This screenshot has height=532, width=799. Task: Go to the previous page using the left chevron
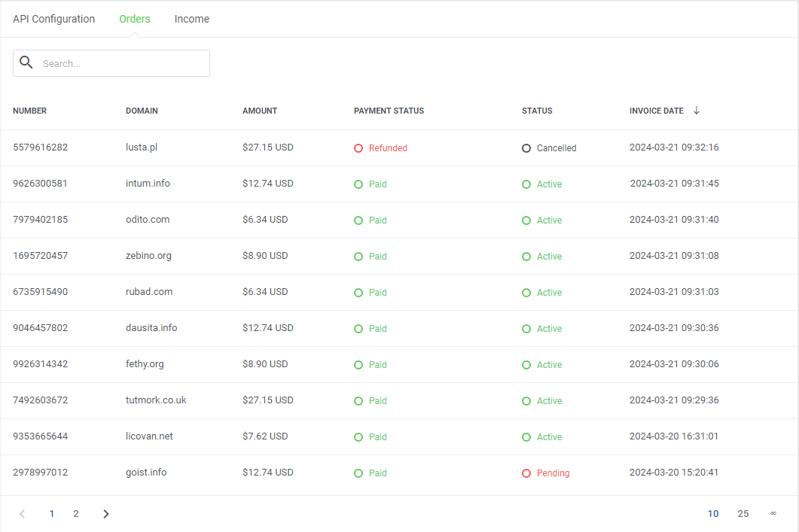pos(22,514)
